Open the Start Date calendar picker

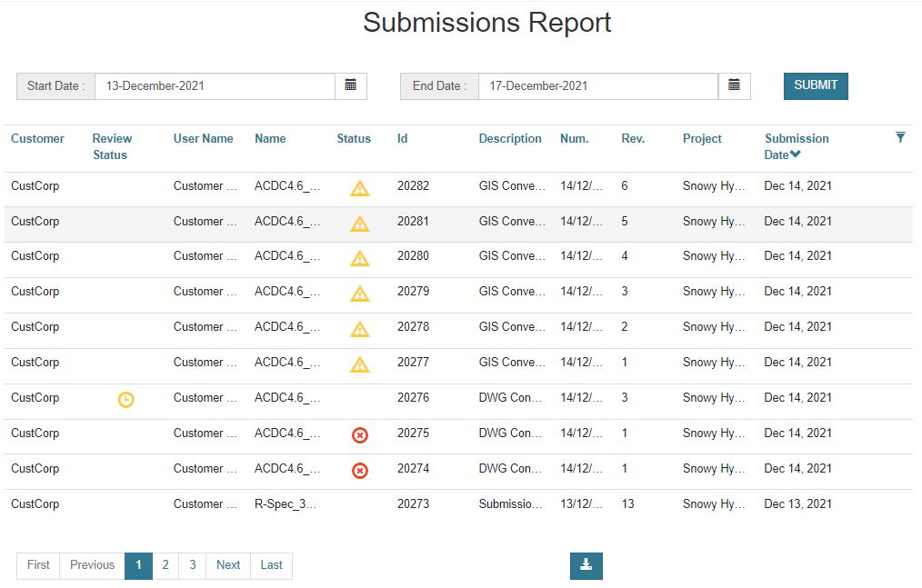pyautogui.click(x=351, y=85)
